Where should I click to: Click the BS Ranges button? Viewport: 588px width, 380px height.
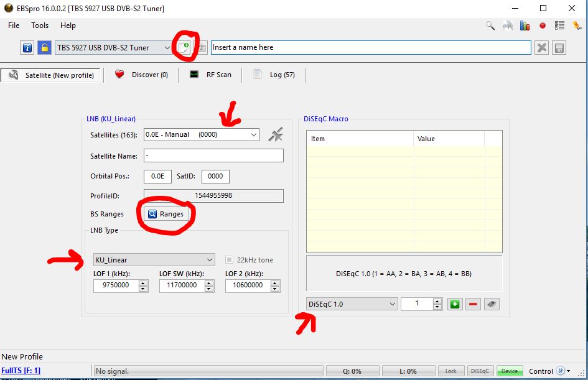point(166,214)
